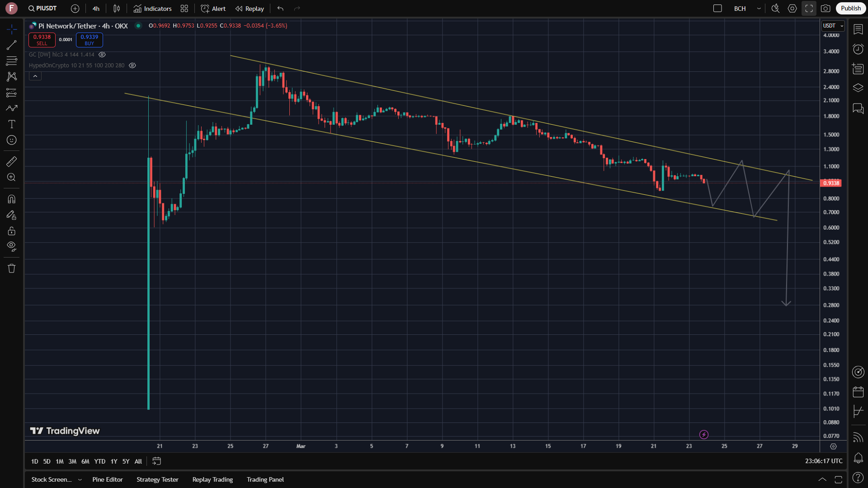This screenshot has height=488, width=868.
Task: Select the text annotation tool
Action: pyautogui.click(x=12, y=124)
